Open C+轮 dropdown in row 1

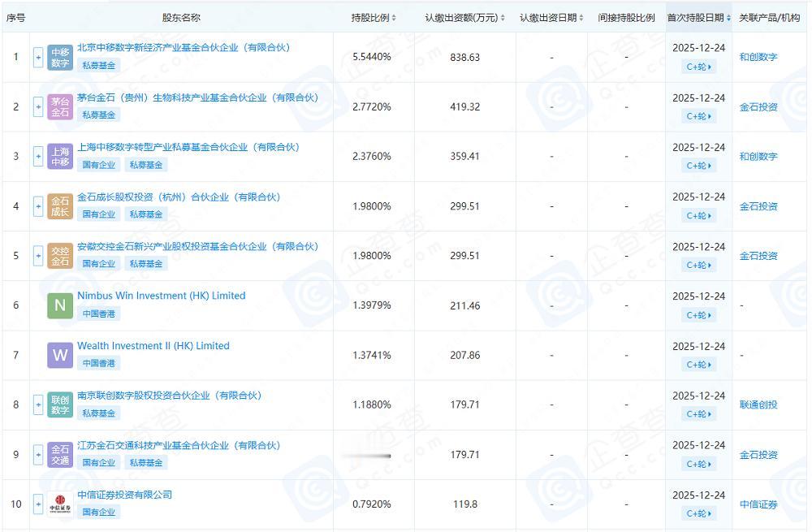pos(699,67)
